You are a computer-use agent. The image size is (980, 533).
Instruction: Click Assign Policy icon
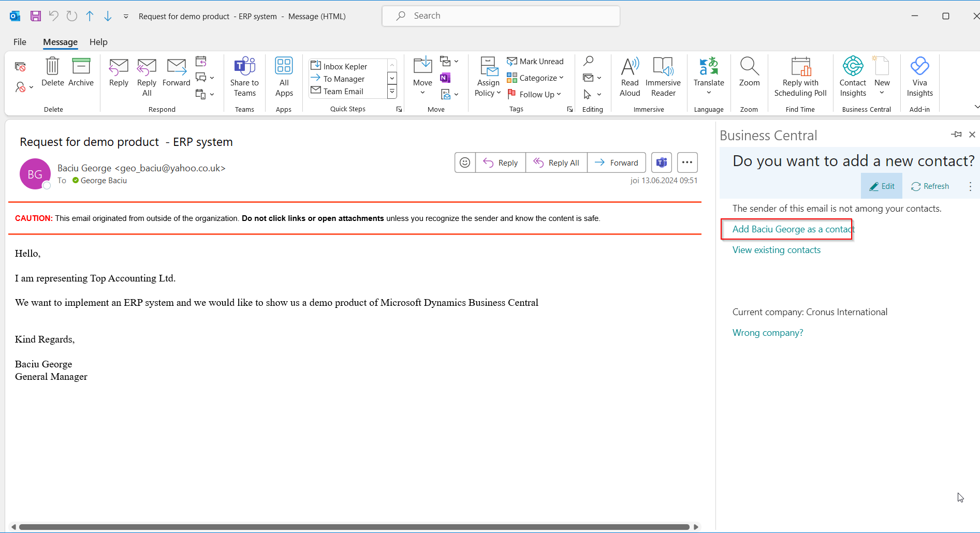coord(488,78)
